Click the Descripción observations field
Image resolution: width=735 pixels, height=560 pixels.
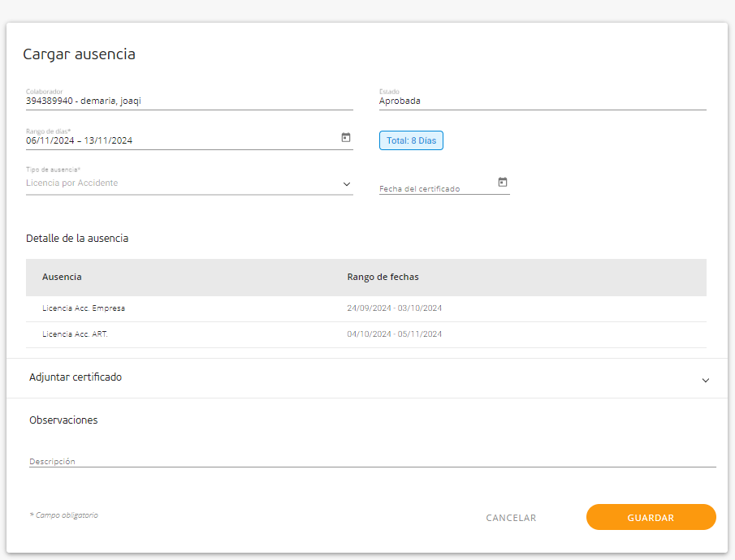point(372,460)
